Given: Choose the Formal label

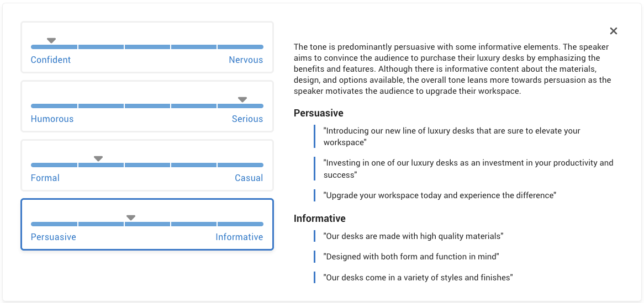Looking at the screenshot, I should 45,178.
